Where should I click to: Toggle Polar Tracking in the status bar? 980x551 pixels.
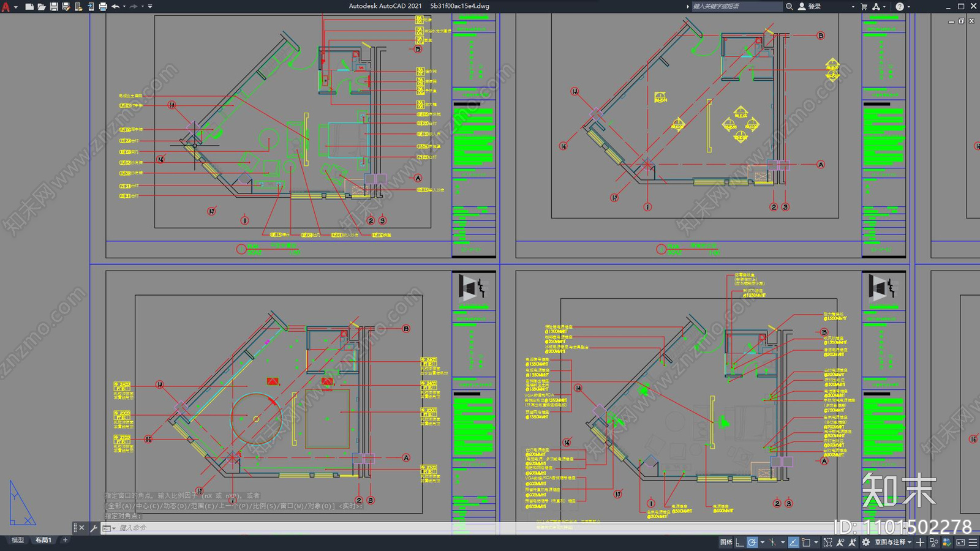click(752, 542)
